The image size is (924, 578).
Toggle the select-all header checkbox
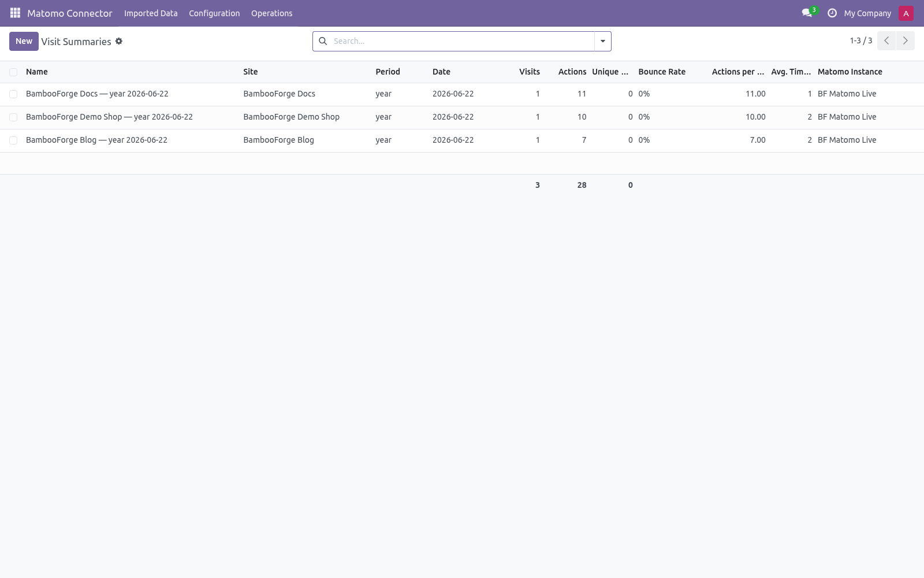[13, 72]
